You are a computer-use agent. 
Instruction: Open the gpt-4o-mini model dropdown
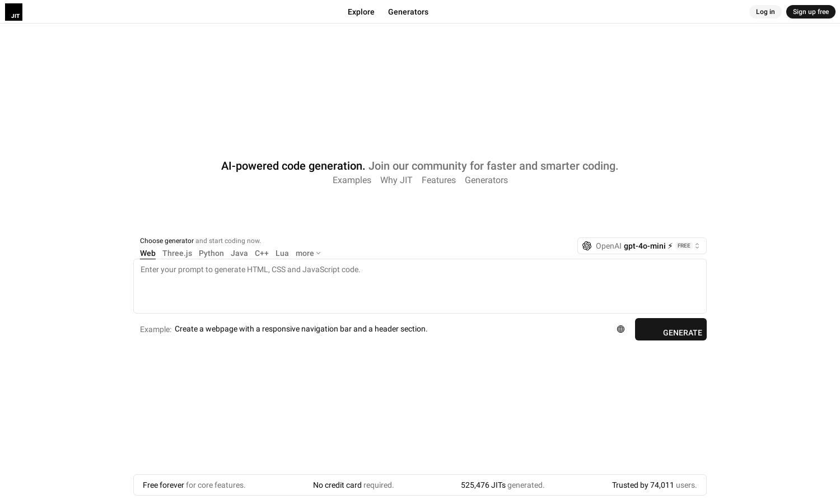(642, 246)
